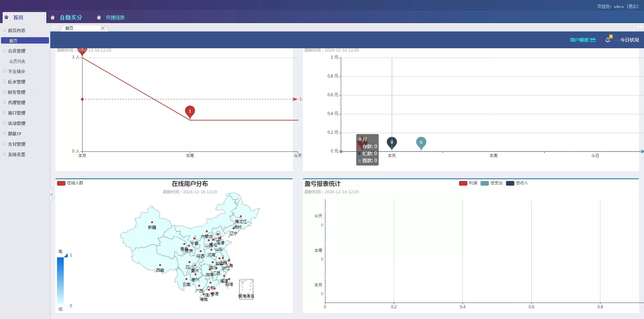Viewport: 644px width, 319px height.
Task: Open the 快捷链接 top menu
Action: coord(115,17)
